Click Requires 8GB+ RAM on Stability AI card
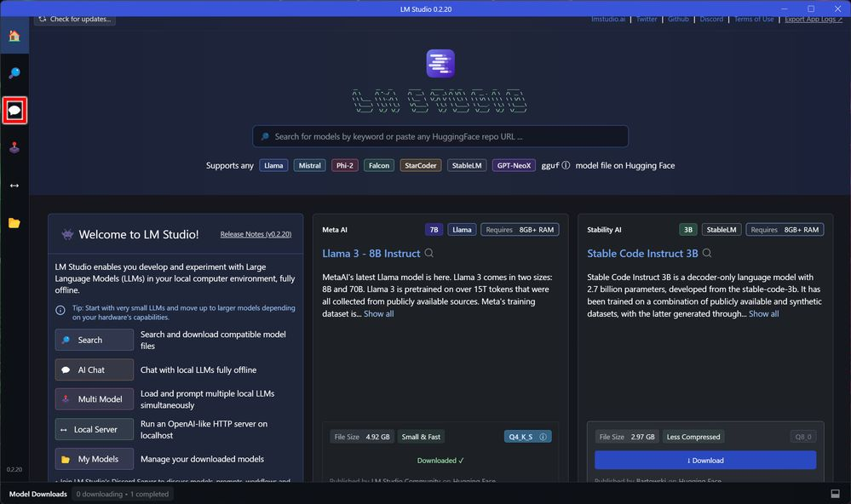The image size is (851, 504). point(785,230)
